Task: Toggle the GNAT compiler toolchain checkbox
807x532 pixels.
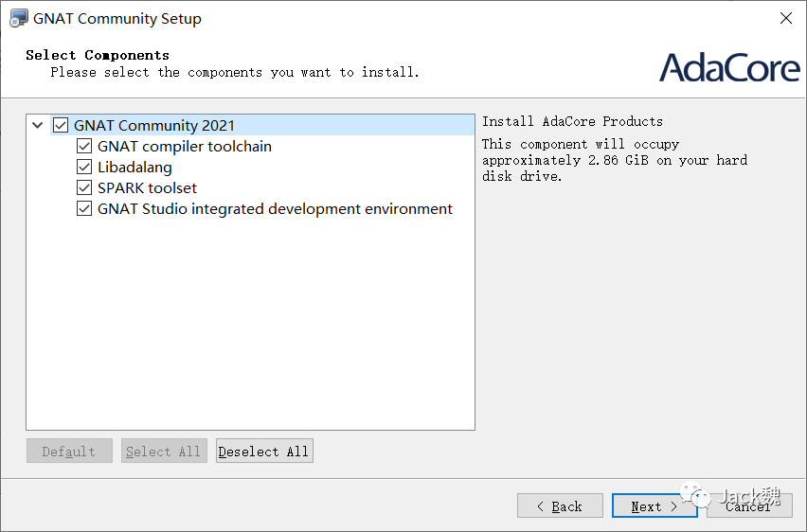Action: 84,146
